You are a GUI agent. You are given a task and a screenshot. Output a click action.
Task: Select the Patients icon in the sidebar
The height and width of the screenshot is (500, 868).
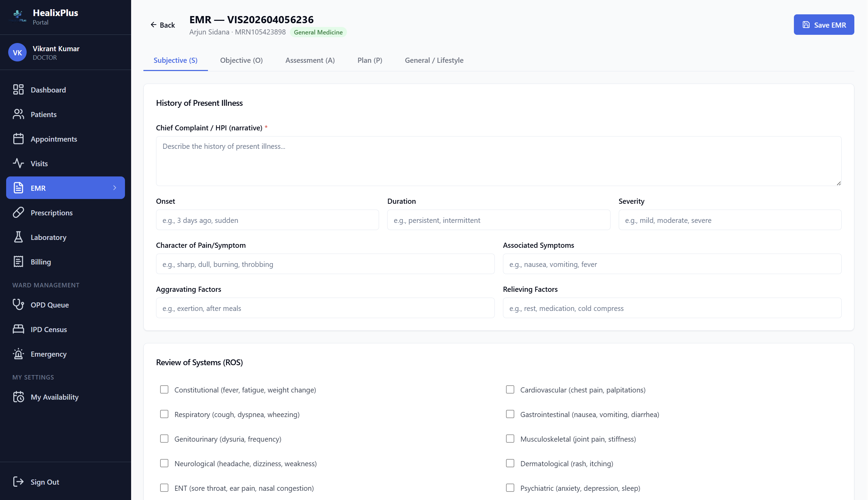18,114
